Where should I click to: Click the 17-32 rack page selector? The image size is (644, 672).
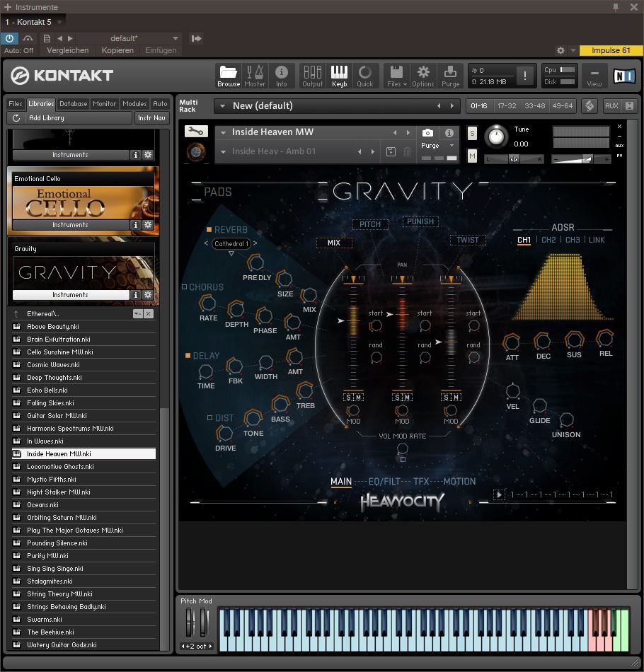507,106
